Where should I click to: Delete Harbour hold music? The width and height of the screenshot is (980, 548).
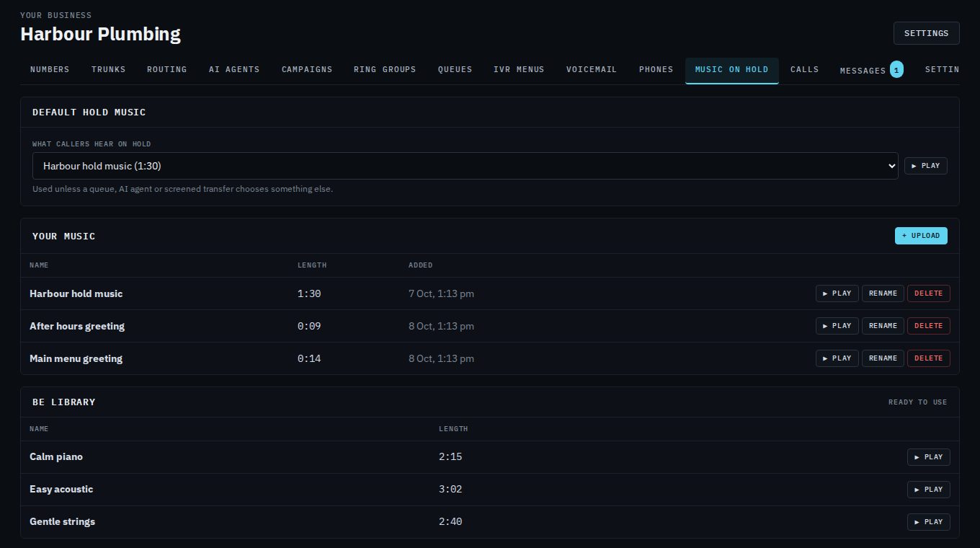928,293
